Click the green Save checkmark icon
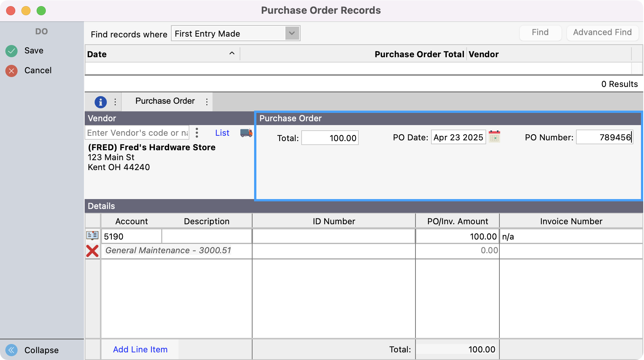 pyautogui.click(x=11, y=51)
